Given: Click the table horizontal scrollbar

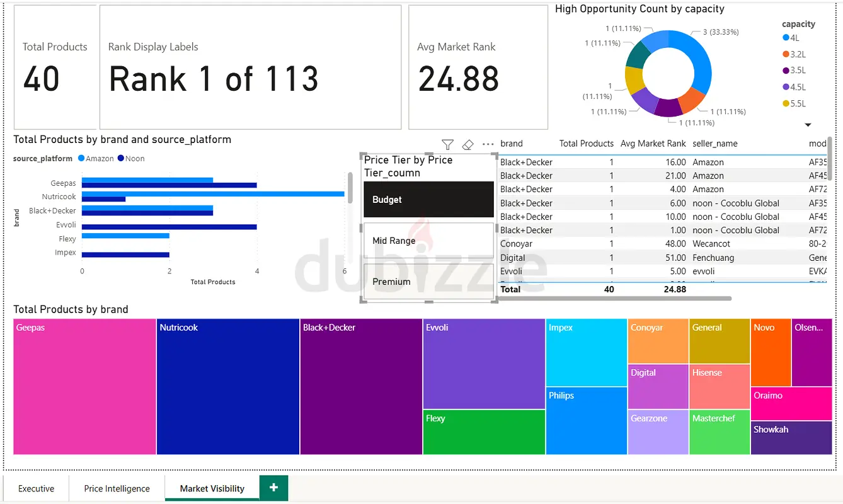Looking at the screenshot, I should click(x=616, y=298).
